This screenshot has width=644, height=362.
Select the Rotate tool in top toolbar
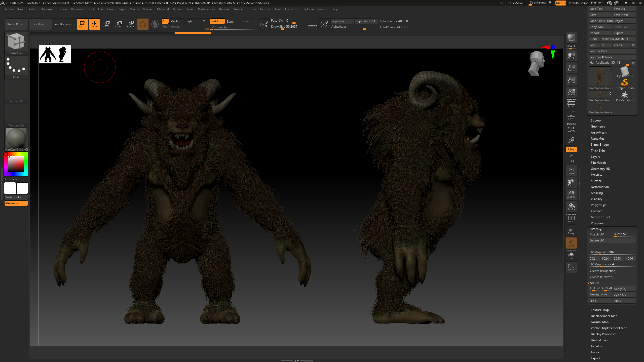[131, 24]
